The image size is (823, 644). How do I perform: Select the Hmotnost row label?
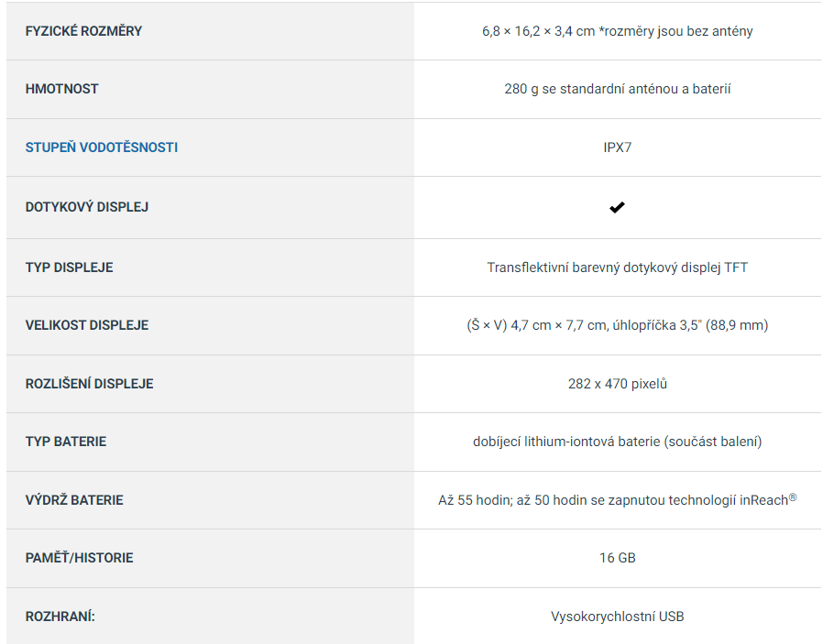tap(62, 89)
